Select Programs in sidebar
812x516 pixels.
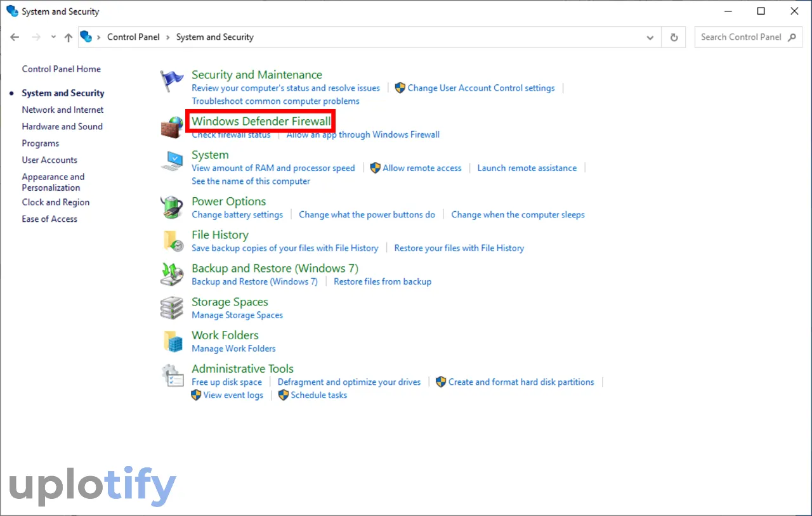tap(41, 143)
